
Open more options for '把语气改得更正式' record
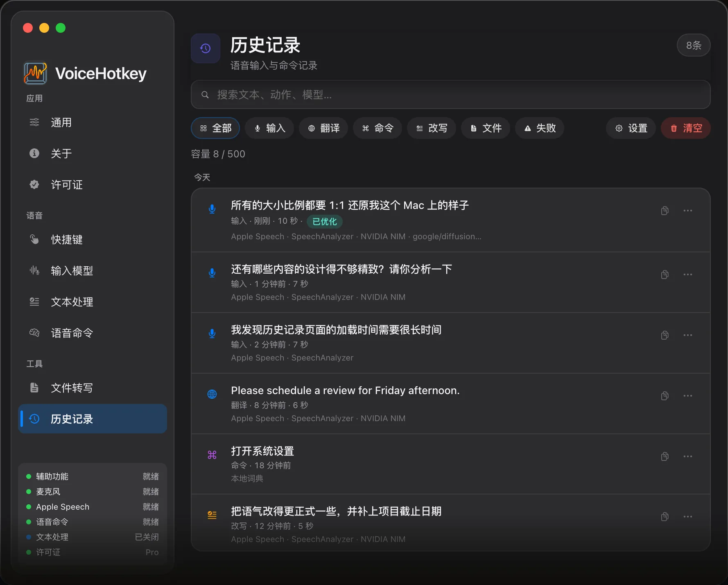688,517
